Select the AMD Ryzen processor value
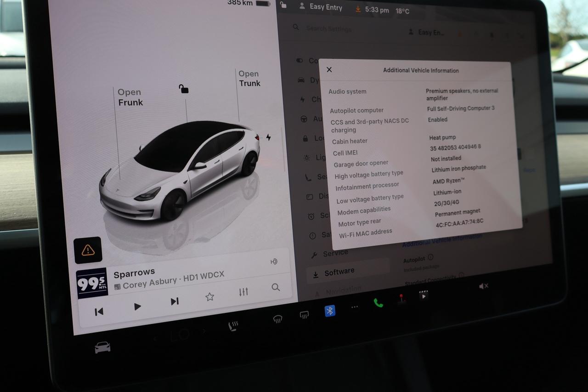588x392 pixels. 448,181
